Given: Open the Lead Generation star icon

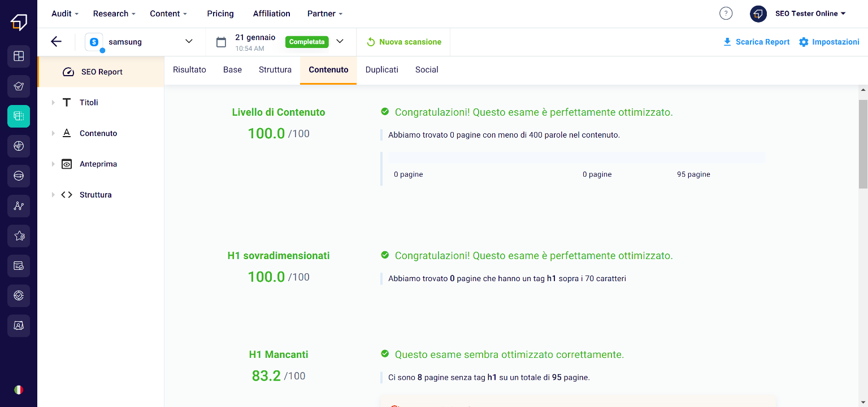Looking at the screenshot, I should [x=19, y=236].
